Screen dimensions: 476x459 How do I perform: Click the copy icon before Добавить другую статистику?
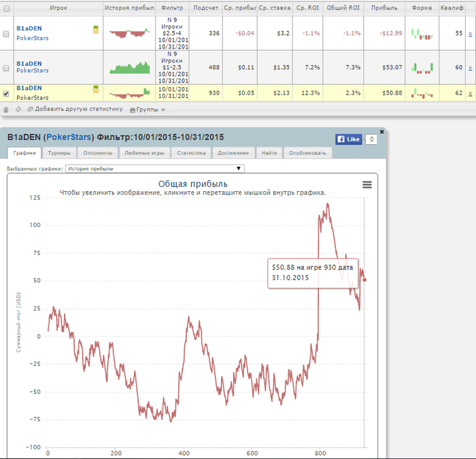click(x=30, y=109)
